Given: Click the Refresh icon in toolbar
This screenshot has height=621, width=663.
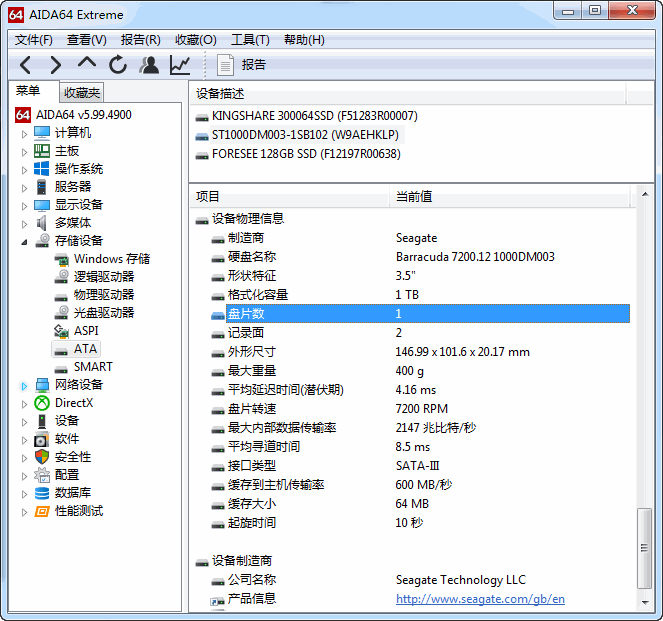Looking at the screenshot, I should click(118, 65).
